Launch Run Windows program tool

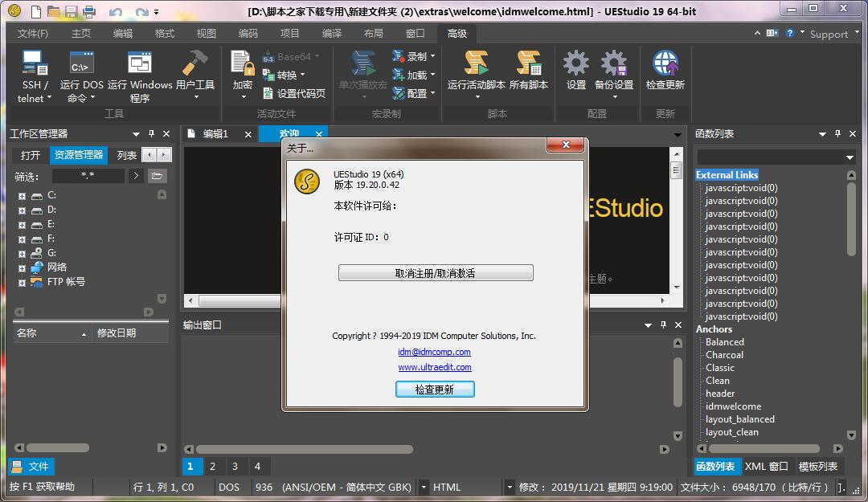click(x=140, y=76)
